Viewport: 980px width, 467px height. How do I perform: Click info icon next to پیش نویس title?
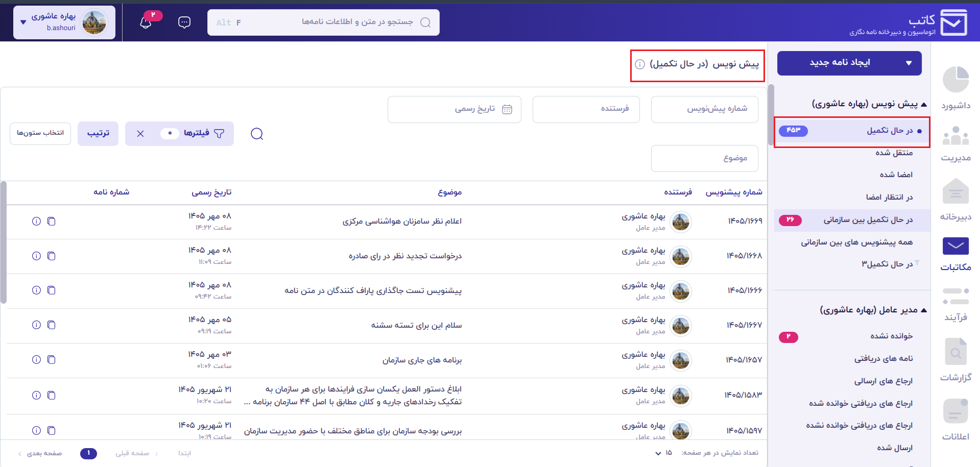click(x=640, y=64)
